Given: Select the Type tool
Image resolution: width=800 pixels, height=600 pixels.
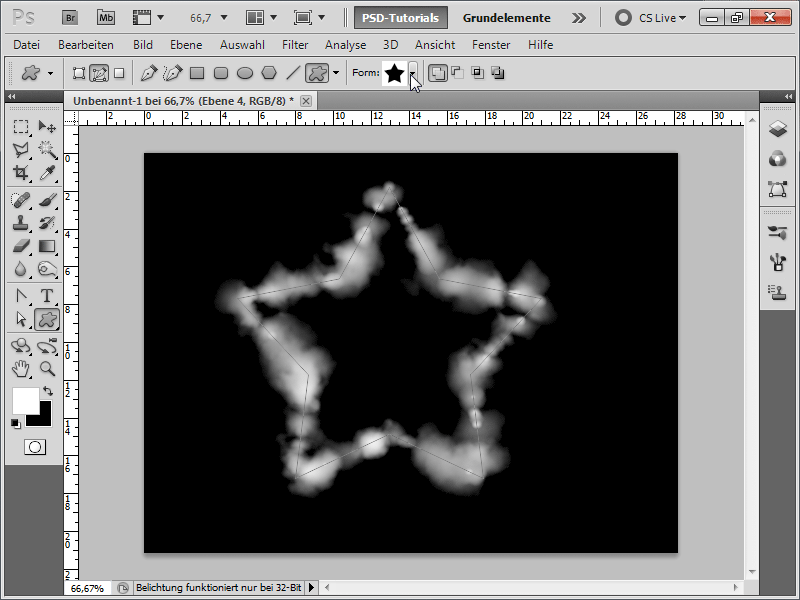Looking at the screenshot, I should tap(47, 295).
